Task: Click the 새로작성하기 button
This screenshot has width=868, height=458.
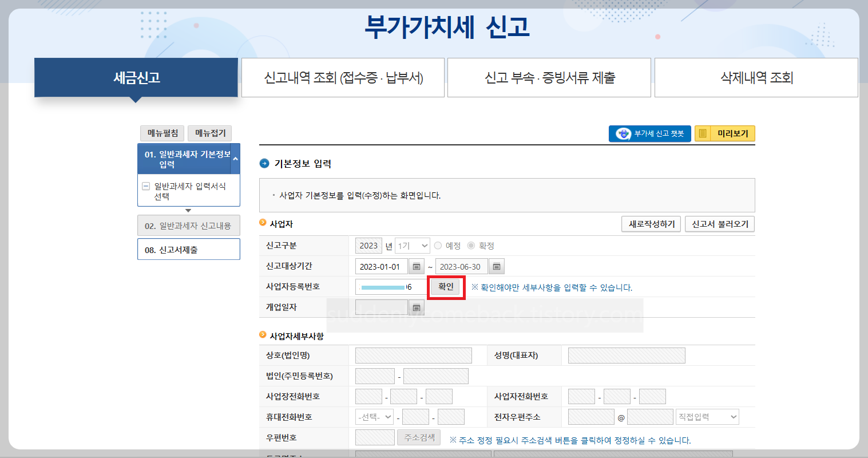Action: [651, 224]
